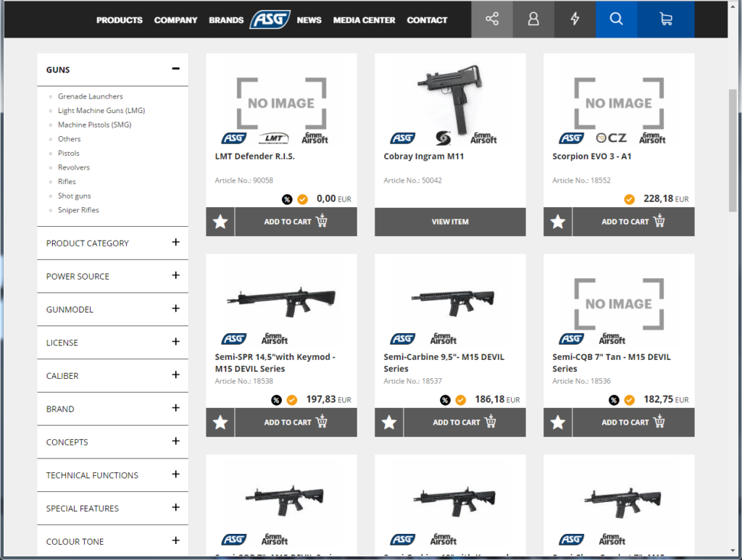Click orange check badge on Semi-Carbine 9,5"
Screen dimensions: 742x560
[x=460, y=400]
